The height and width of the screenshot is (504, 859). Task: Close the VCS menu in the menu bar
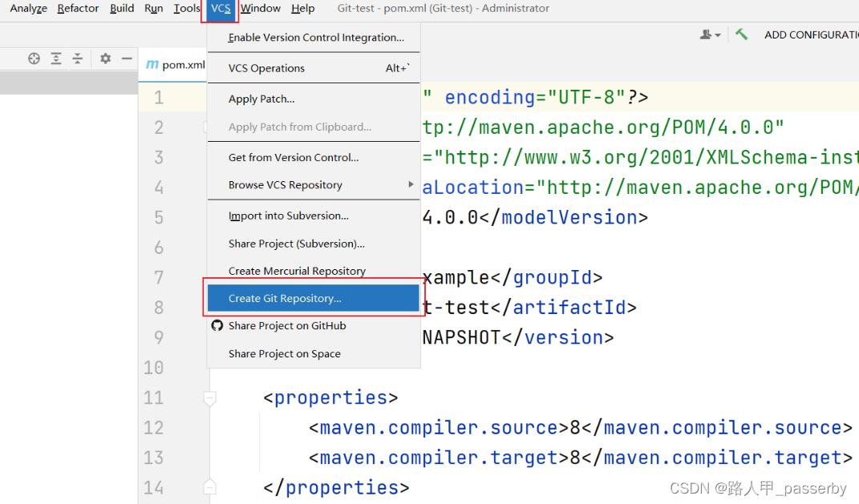coord(221,9)
